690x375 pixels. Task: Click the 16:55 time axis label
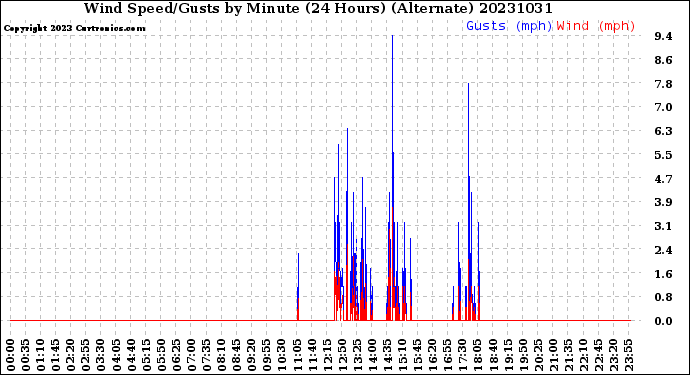click(x=447, y=354)
